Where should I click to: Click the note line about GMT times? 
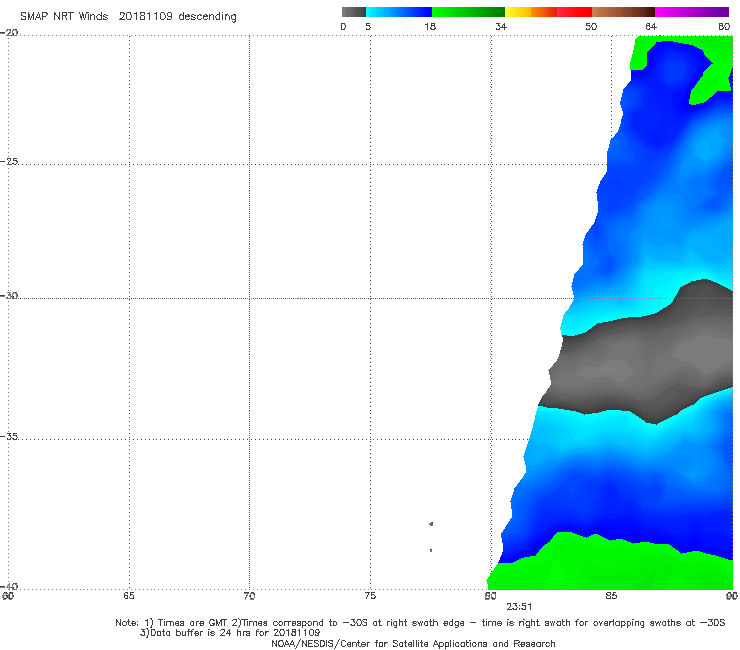click(420, 623)
